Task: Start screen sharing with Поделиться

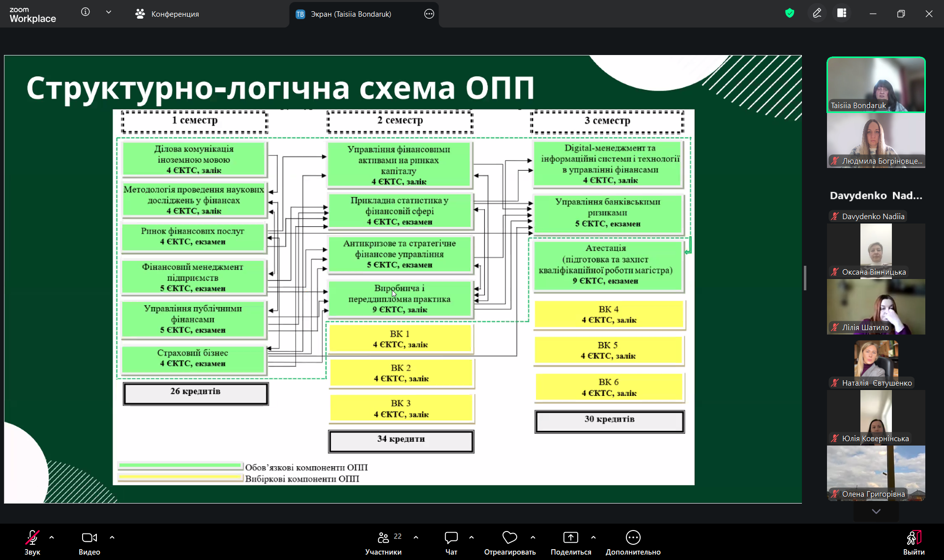Action: tap(570, 542)
